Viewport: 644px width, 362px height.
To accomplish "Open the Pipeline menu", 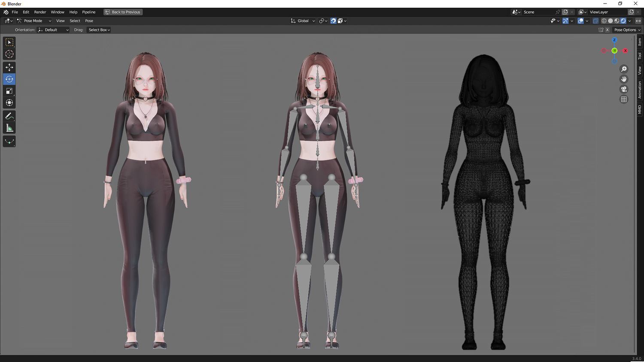I will point(89,12).
